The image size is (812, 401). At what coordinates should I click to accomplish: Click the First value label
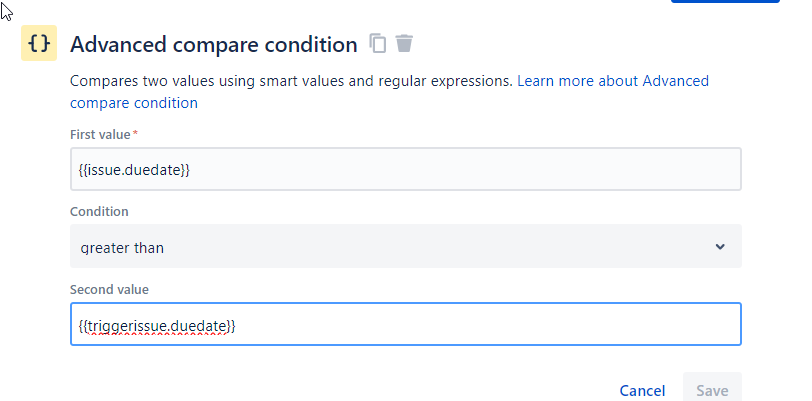[x=100, y=134]
